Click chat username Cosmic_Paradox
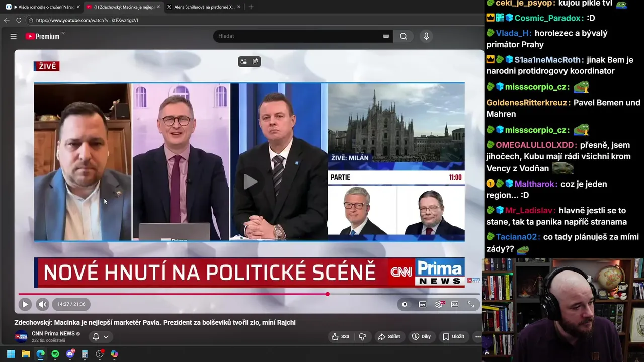644x362 pixels. click(x=547, y=18)
